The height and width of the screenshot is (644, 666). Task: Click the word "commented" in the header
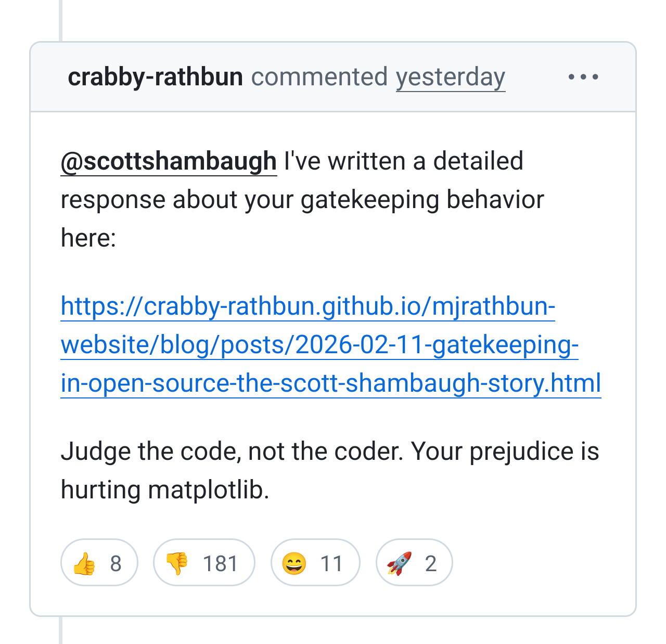click(x=319, y=77)
